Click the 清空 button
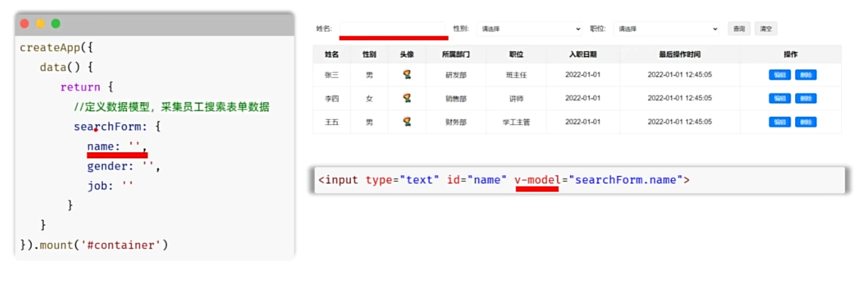 (x=766, y=29)
